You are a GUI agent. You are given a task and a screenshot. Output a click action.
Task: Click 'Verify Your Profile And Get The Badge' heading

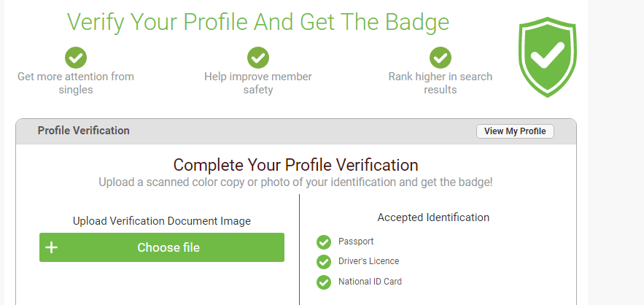[x=258, y=22]
